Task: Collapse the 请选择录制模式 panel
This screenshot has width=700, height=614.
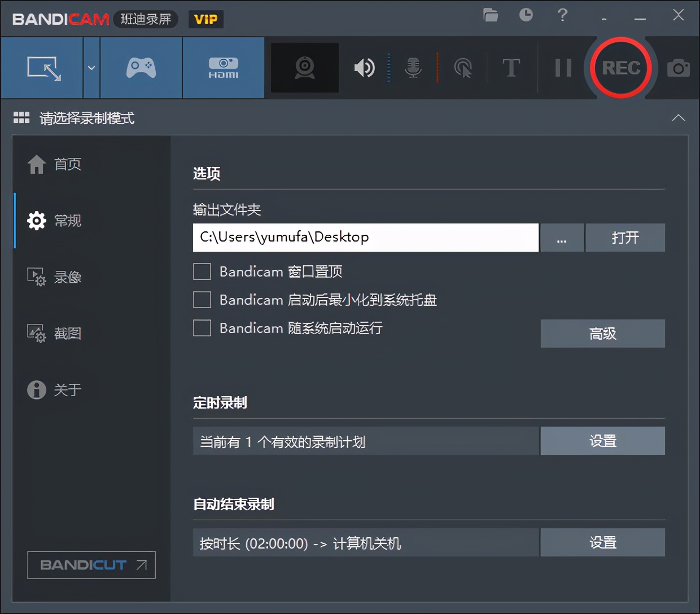Action: point(678,119)
